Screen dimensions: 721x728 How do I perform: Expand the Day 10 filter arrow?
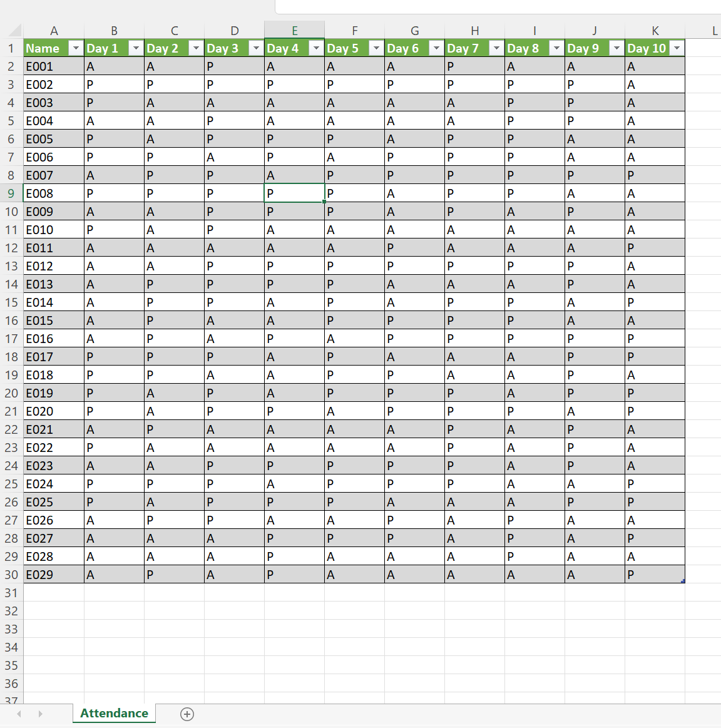coord(677,48)
